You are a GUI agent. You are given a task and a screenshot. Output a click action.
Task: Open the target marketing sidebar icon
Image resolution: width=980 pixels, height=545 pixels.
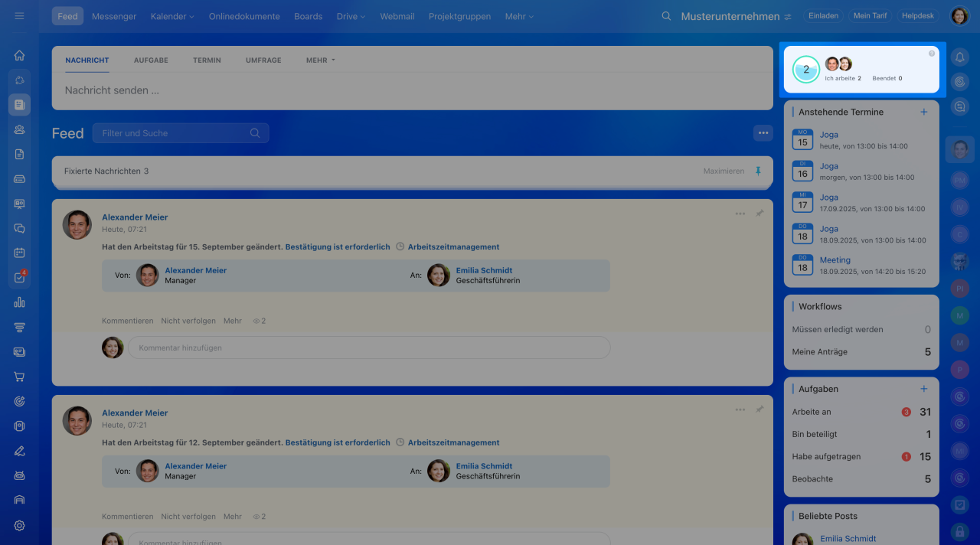(19, 401)
